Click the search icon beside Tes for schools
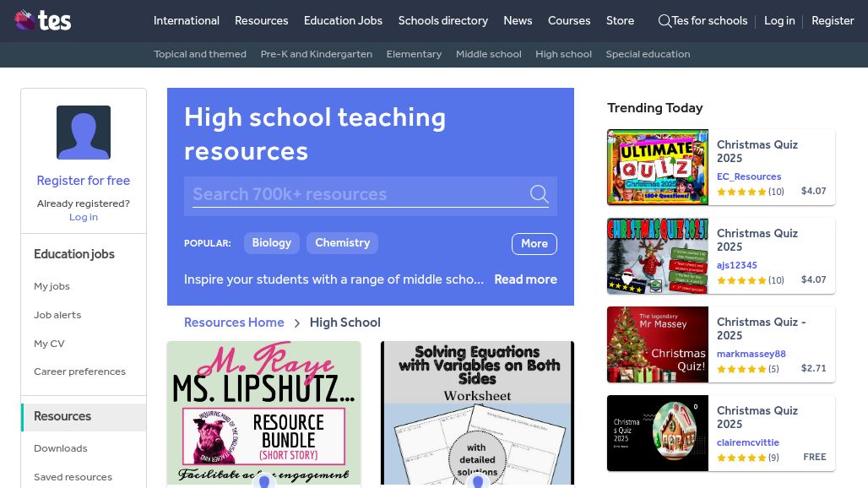 666,21
